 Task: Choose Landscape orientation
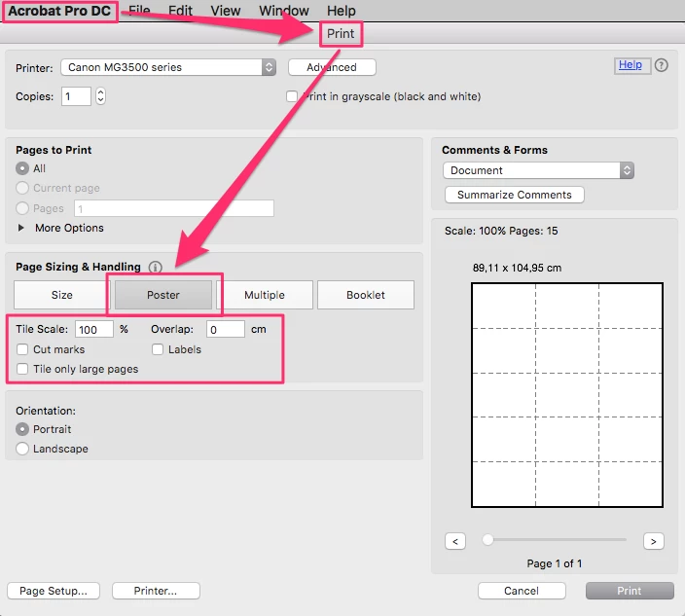[x=22, y=449]
